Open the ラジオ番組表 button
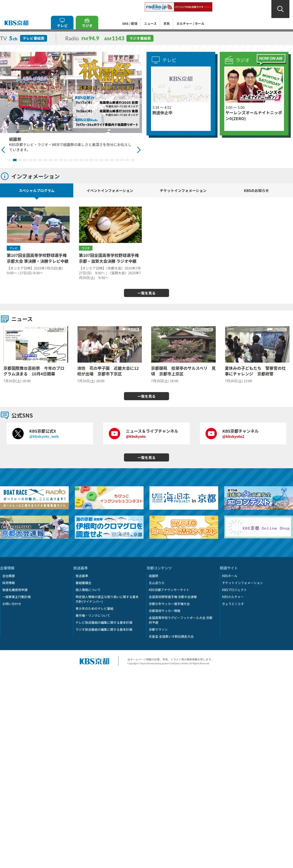 (x=140, y=38)
